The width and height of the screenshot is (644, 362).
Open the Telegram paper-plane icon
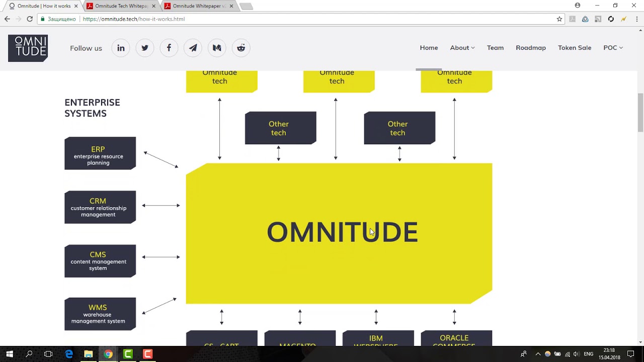click(x=193, y=48)
